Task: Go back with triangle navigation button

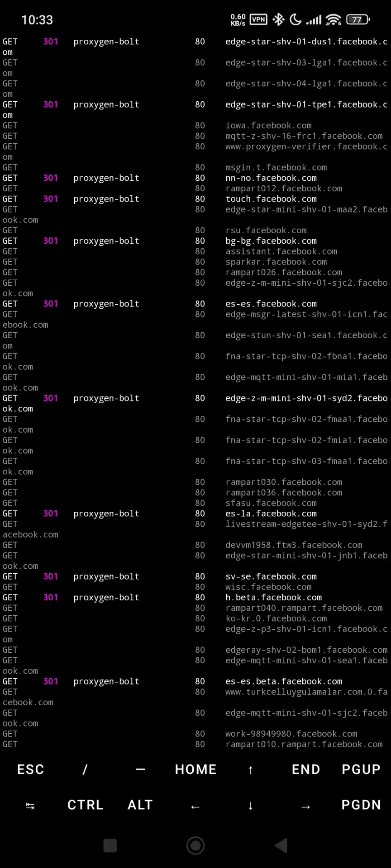Action: pyautogui.click(x=281, y=845)
